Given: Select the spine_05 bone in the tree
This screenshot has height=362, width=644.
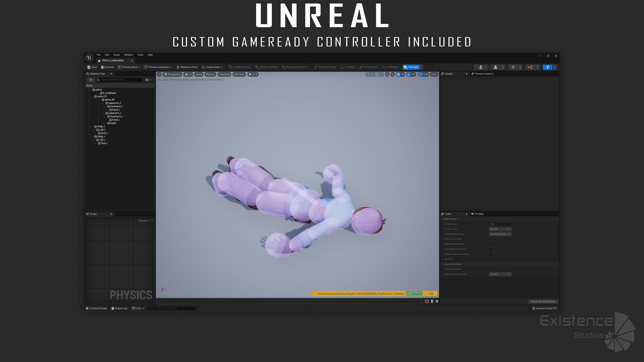Looking at the screenshot, I should pyautogui.click(x=110, y=100).
